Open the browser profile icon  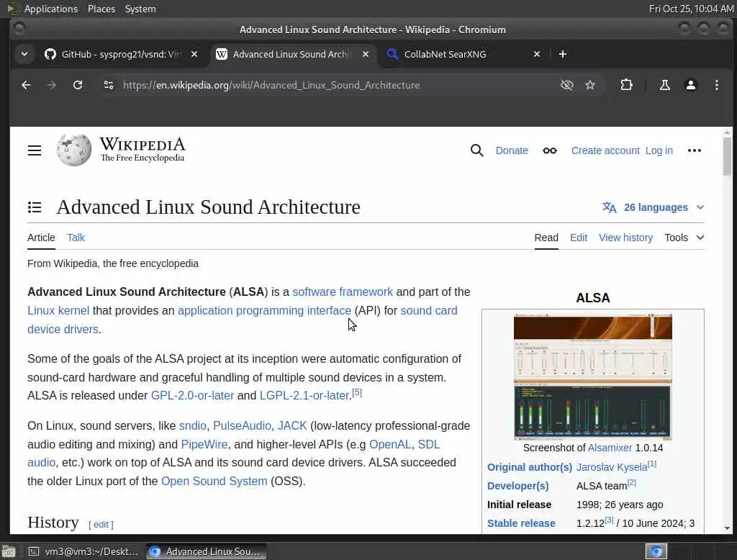click(x=690, y=85)
